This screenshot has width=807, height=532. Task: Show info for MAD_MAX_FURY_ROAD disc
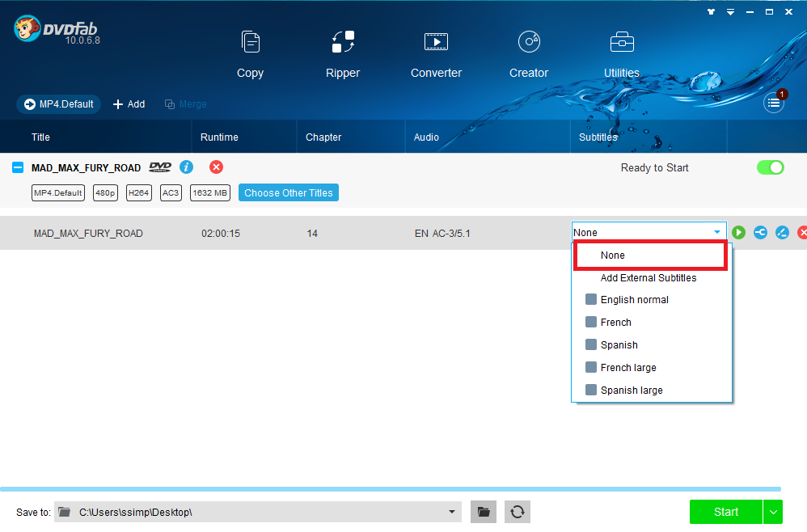(186, 167)
